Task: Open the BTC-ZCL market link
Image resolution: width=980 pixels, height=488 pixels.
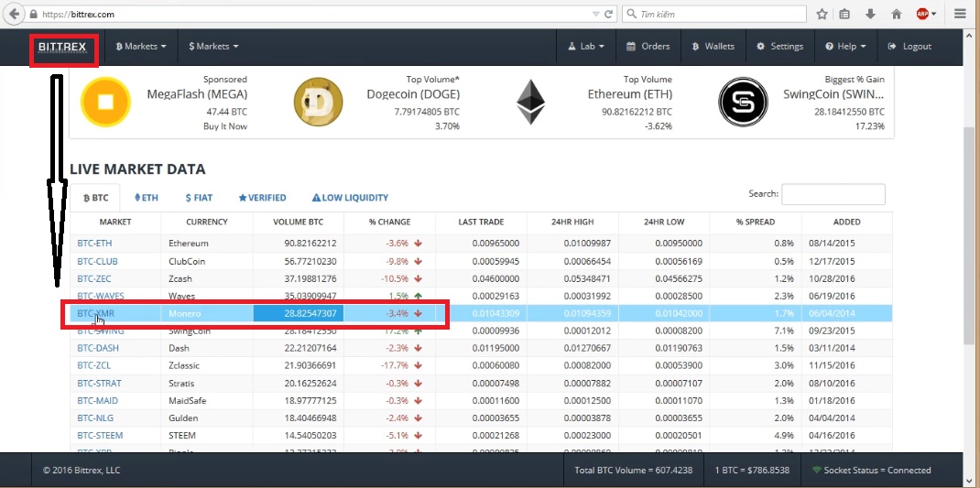Action: (93, 365)
